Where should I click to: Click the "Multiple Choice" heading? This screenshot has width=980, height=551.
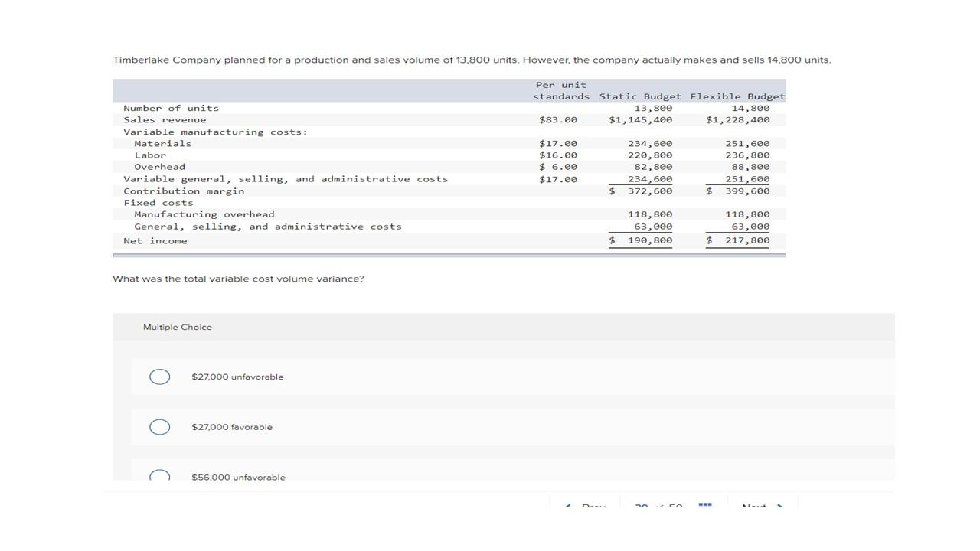(x=178, y=328)
